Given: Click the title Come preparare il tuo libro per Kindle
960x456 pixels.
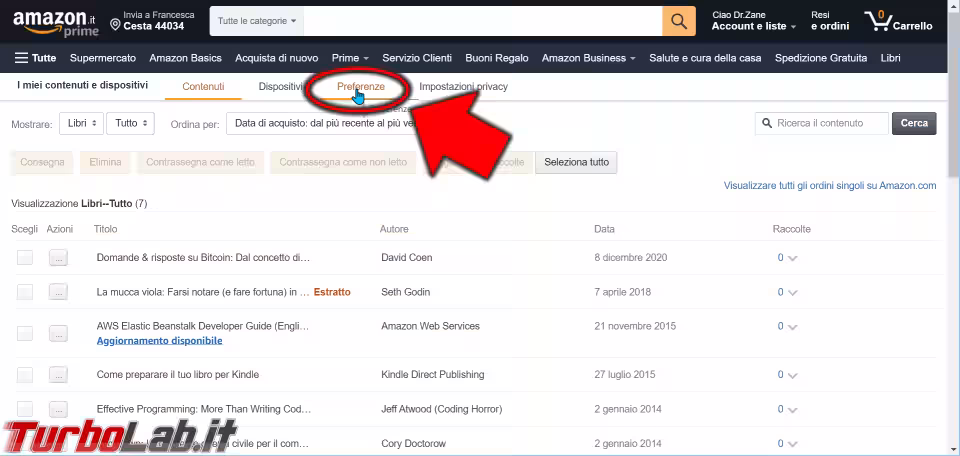Looking at the screenshot, I should pos(178,374).
